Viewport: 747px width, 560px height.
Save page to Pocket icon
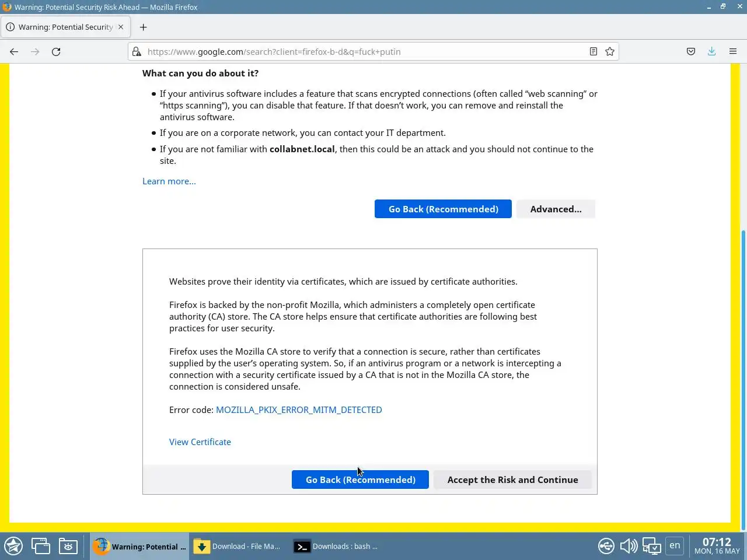tap(691, 51)
